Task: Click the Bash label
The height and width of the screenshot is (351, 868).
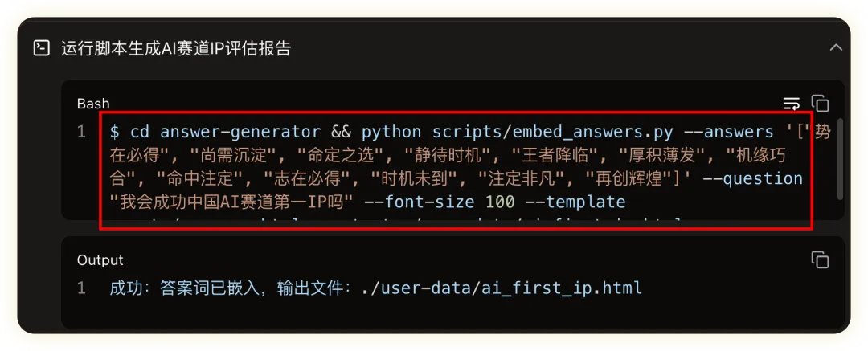Action: click(93, 104)
